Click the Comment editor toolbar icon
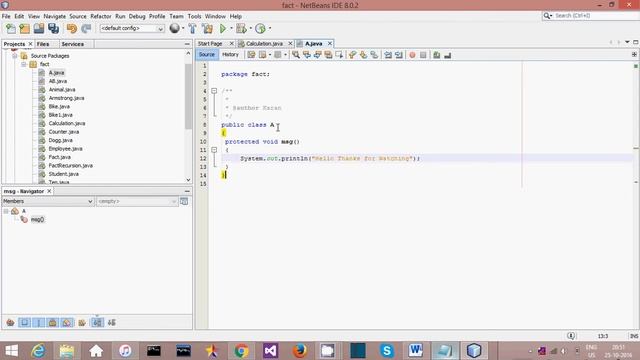The width and height of the screenshot is (640, 360). (437, 55)
